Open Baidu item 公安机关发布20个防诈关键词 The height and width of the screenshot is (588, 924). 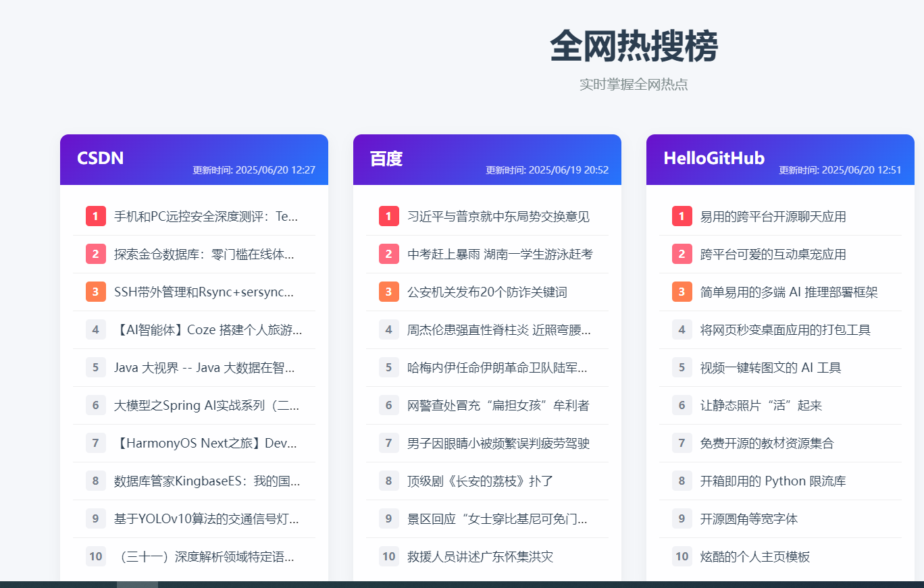(487, 292)
